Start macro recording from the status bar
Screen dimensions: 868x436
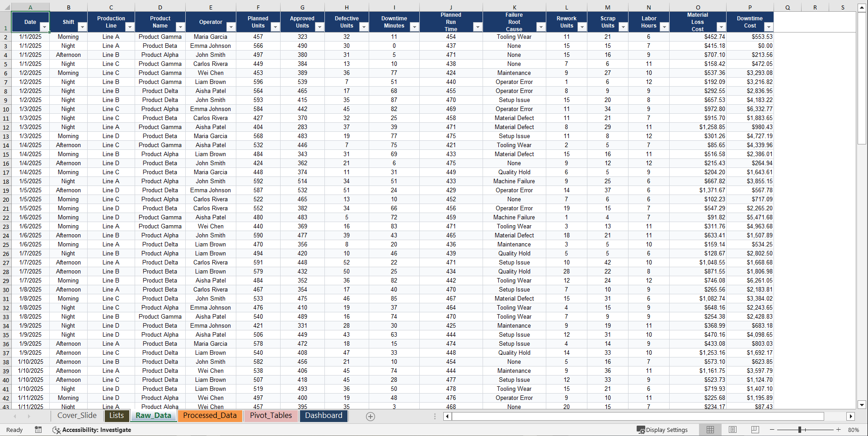click(38, 430)
